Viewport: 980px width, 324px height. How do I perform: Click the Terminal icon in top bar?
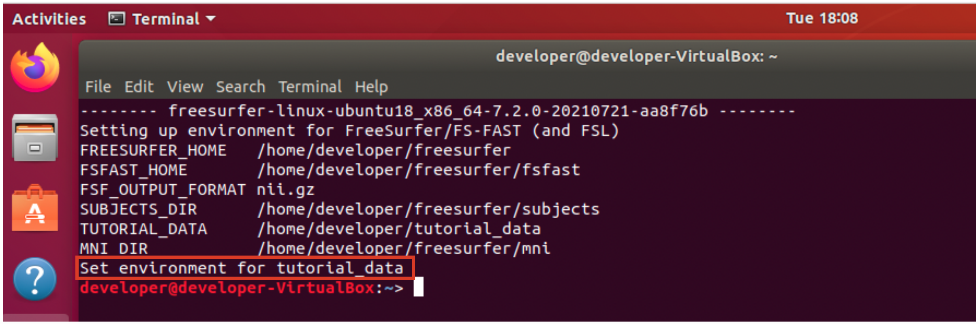pyautogui.click(x=116, y=19)
